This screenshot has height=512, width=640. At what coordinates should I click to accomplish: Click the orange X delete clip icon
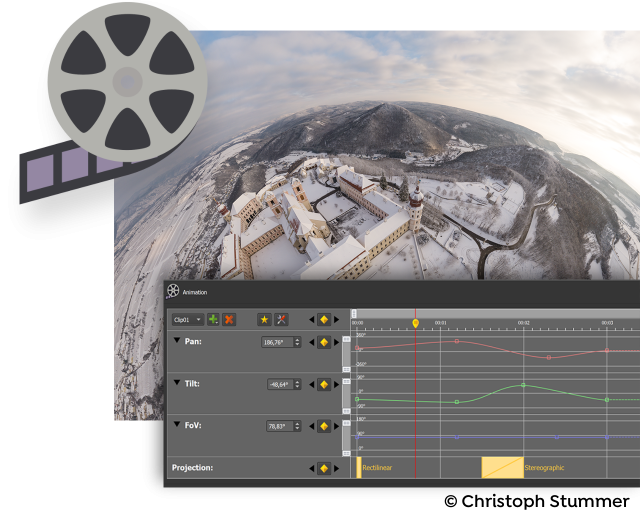pos(229,319)
